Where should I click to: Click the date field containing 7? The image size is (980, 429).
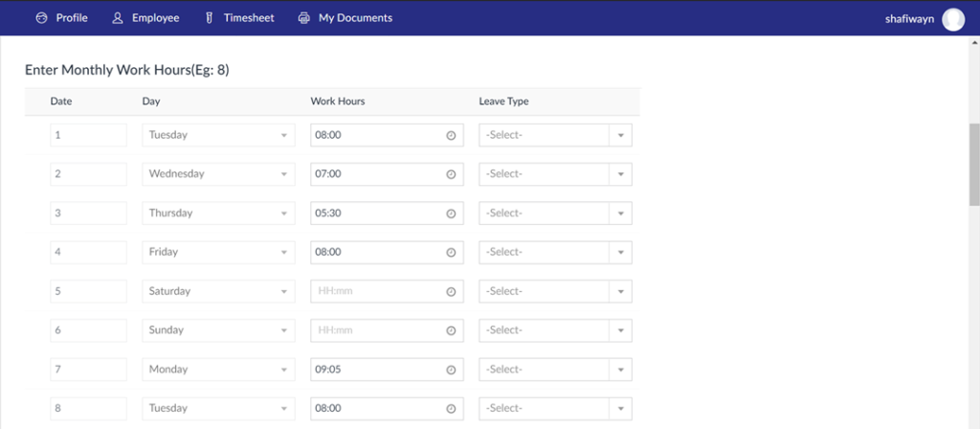(88, 370)
